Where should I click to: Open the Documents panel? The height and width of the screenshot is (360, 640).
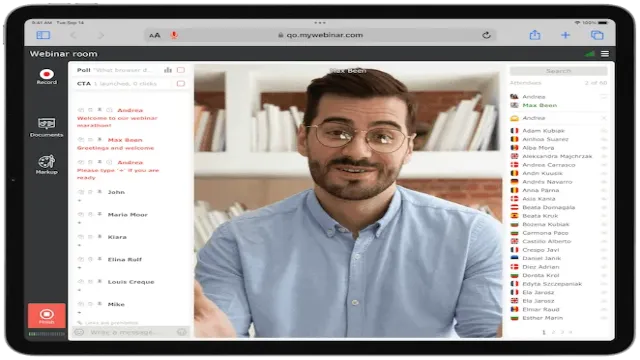click(47, 127)
